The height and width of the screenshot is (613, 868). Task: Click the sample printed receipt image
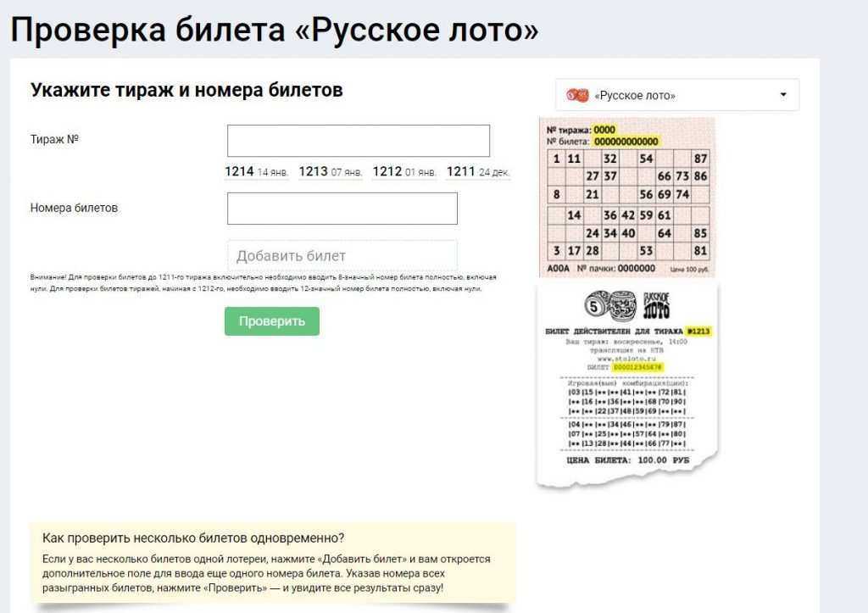tap(627, 386)
